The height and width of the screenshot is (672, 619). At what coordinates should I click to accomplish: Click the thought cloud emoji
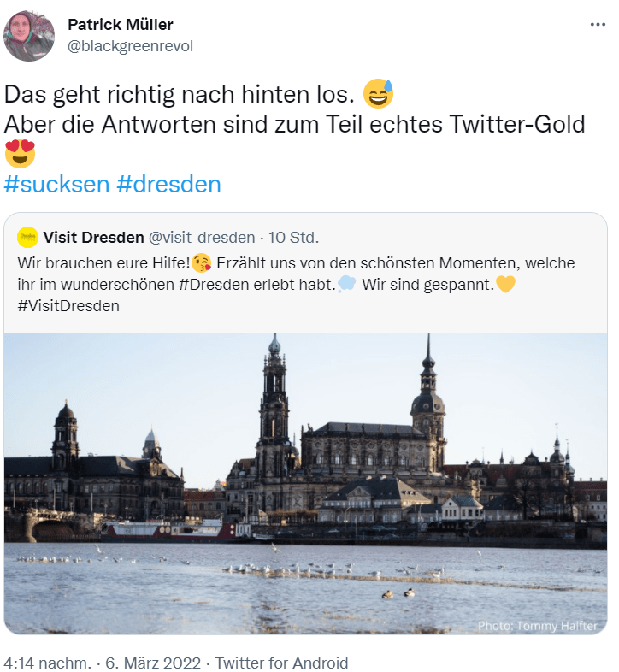(347, 284)
